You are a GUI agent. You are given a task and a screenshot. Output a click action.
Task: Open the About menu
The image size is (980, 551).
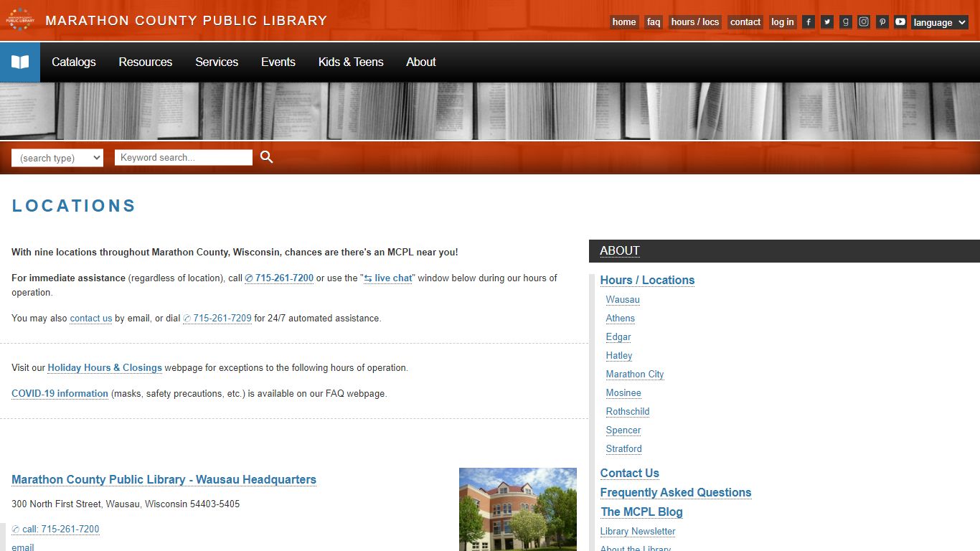coord(421,62)
